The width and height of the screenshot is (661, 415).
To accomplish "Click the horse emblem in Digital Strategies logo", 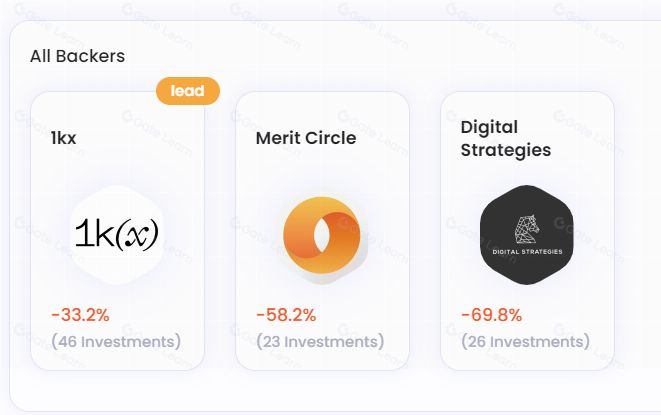I will point(527,229).
